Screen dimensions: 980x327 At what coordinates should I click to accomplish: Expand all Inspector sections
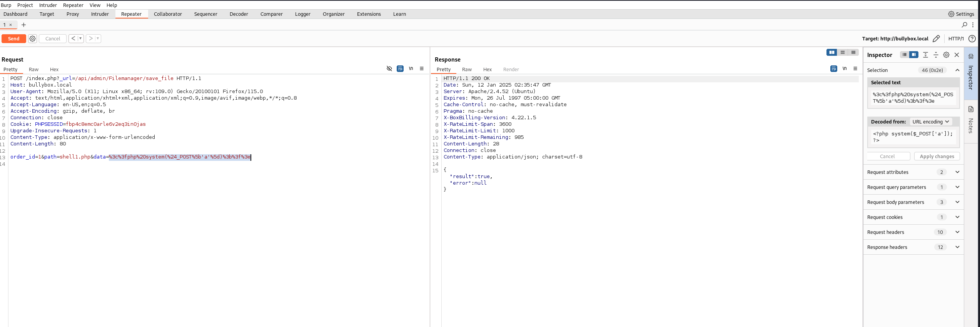point(926,55)
